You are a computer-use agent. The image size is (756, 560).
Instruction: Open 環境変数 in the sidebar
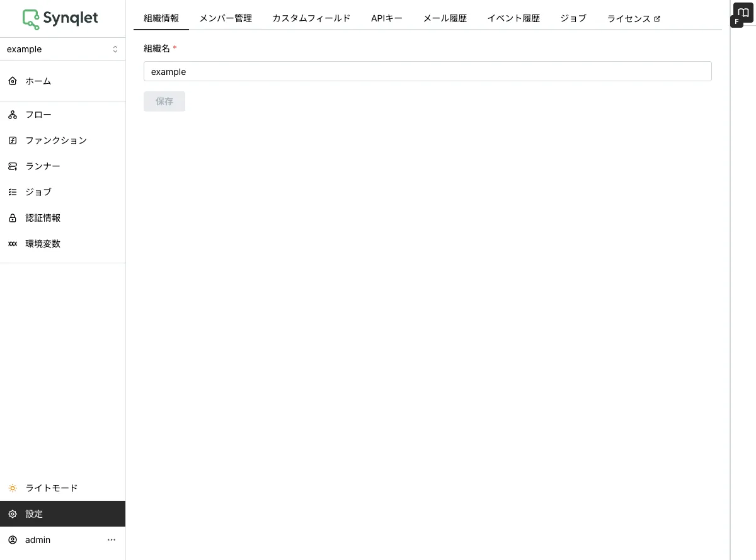click(62, 244)
